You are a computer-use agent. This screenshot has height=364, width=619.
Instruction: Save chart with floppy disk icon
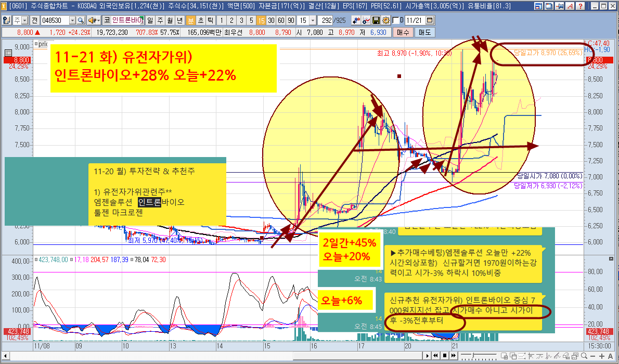(376, 20)
